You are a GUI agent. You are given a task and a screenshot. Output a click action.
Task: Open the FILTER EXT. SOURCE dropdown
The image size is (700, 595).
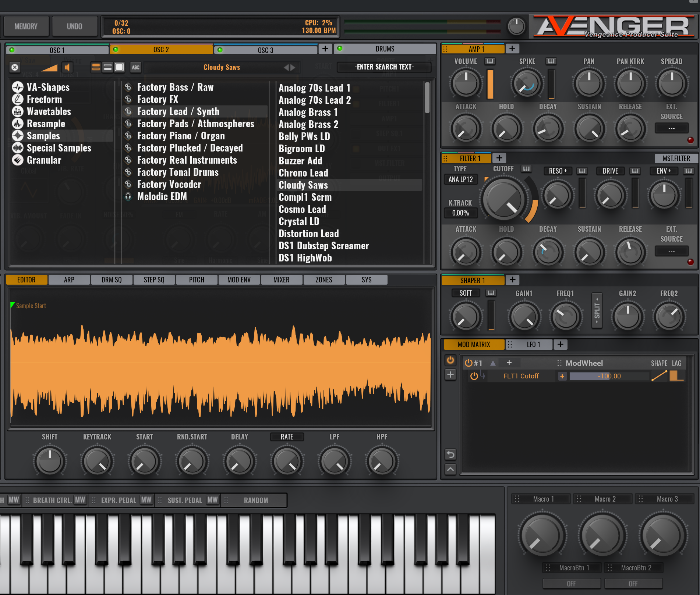click(671, 252)
